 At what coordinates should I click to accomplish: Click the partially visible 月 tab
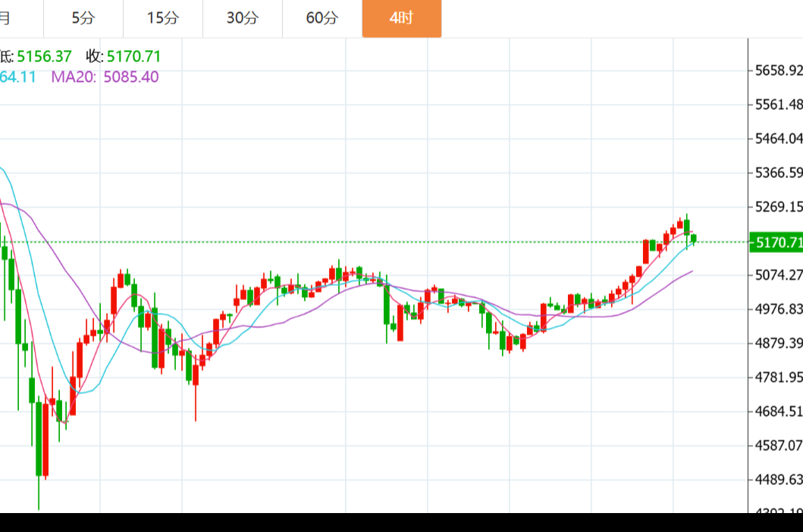pyautogui.click(x=6, y=18)
